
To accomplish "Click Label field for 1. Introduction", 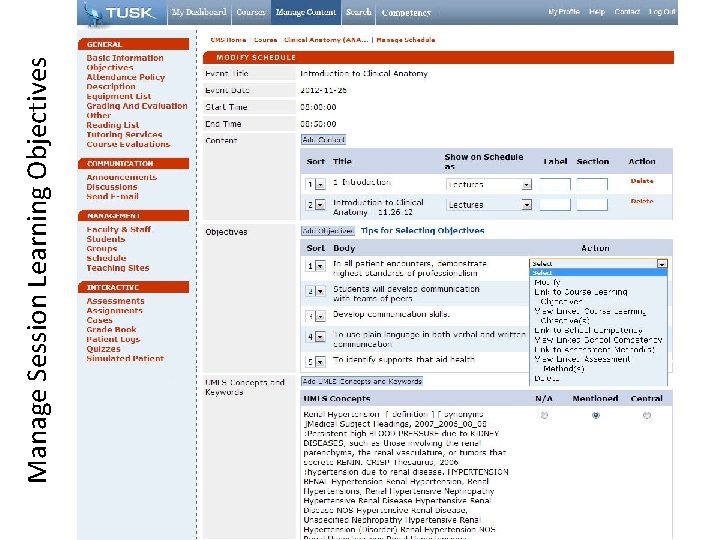I will [x=555, y=184].
